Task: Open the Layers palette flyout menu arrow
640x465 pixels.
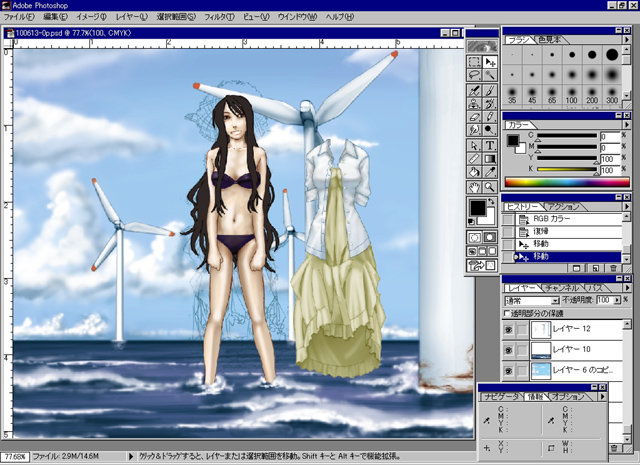Action: pos(627,288)
